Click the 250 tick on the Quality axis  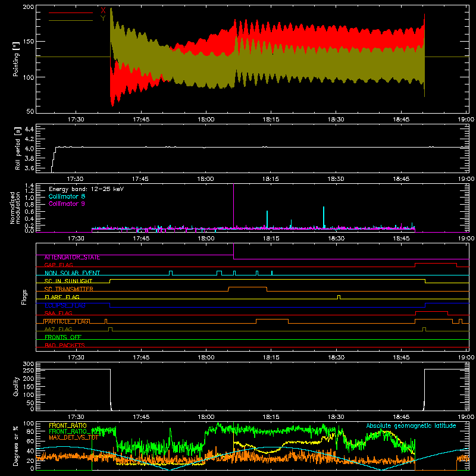[x=28, y=370]
